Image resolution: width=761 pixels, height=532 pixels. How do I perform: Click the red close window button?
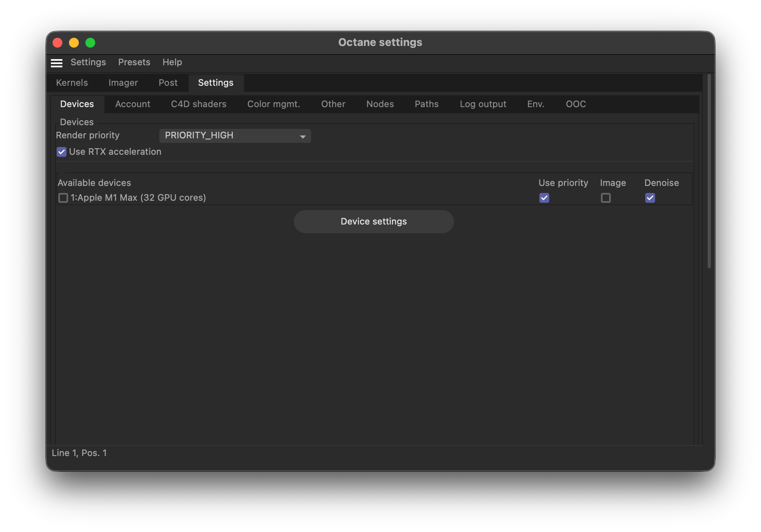[x=57, y=43]
